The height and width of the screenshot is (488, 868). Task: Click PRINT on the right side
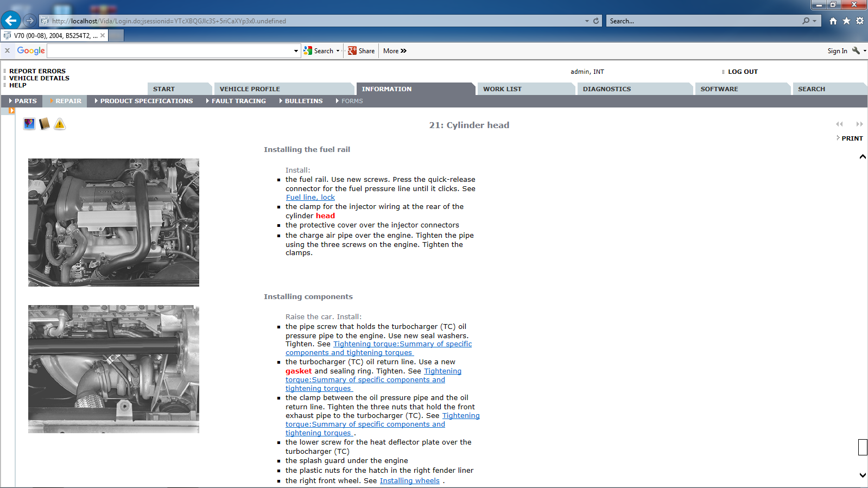click(x=852, y=138)
